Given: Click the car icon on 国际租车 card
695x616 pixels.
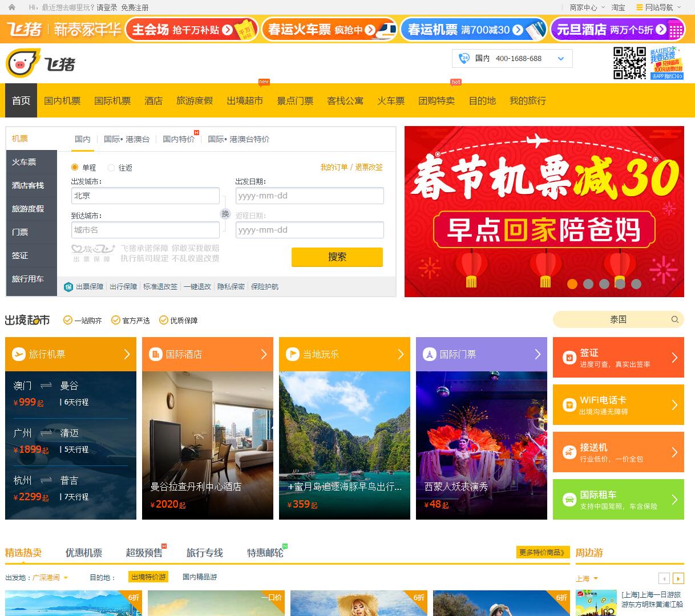Looking at the screenshot, I should (x=569, y=500).
